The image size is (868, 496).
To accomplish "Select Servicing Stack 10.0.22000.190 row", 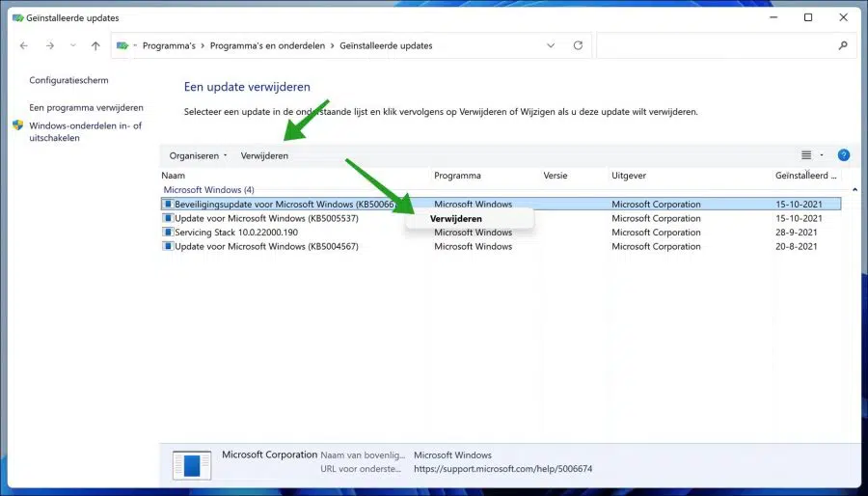I will [x=501, y=233].
